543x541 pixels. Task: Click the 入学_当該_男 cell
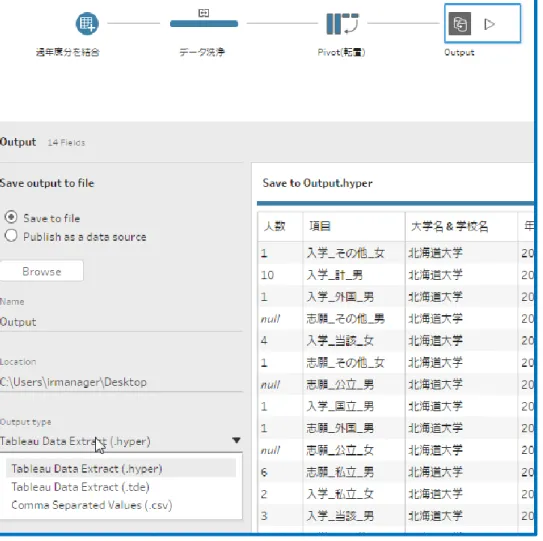[x=354, y=516]
